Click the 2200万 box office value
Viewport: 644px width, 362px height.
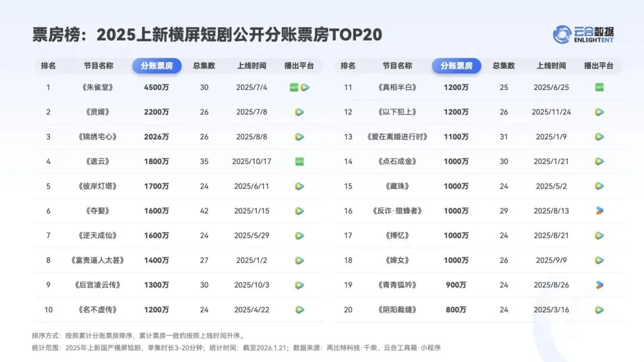click(156, 112)
